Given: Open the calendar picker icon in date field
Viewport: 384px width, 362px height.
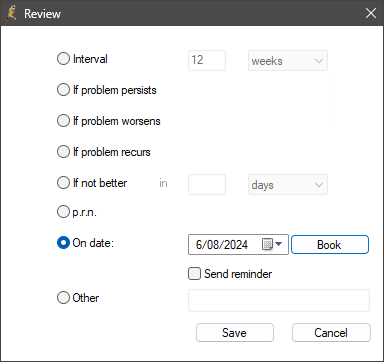Looking at the screenshot, I should click(268, 244).
